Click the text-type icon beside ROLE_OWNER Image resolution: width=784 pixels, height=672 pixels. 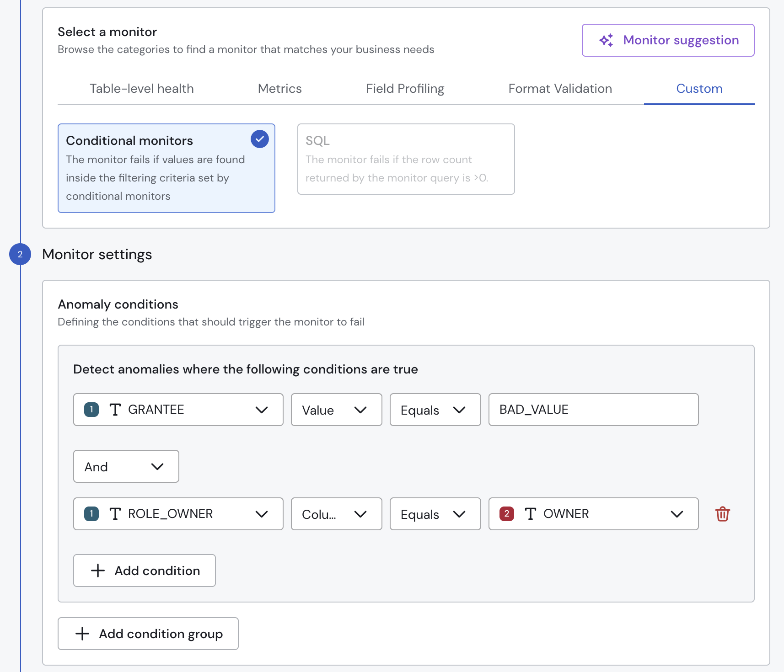tap(115, 514)
